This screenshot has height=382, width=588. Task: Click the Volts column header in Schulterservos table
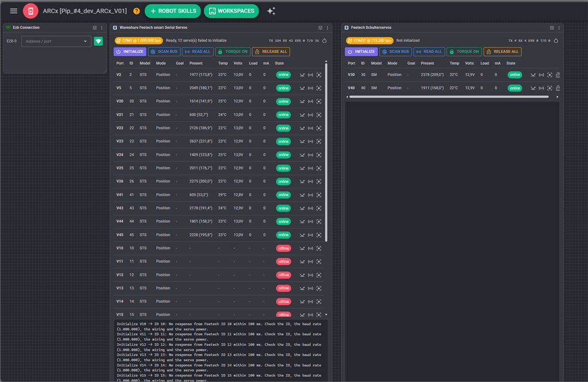point(469,63)
